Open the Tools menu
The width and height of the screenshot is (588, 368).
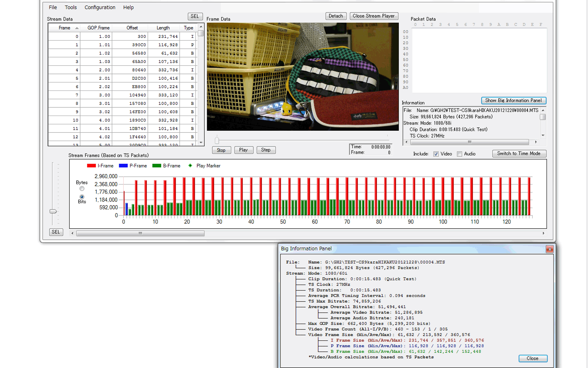(71, 7)
